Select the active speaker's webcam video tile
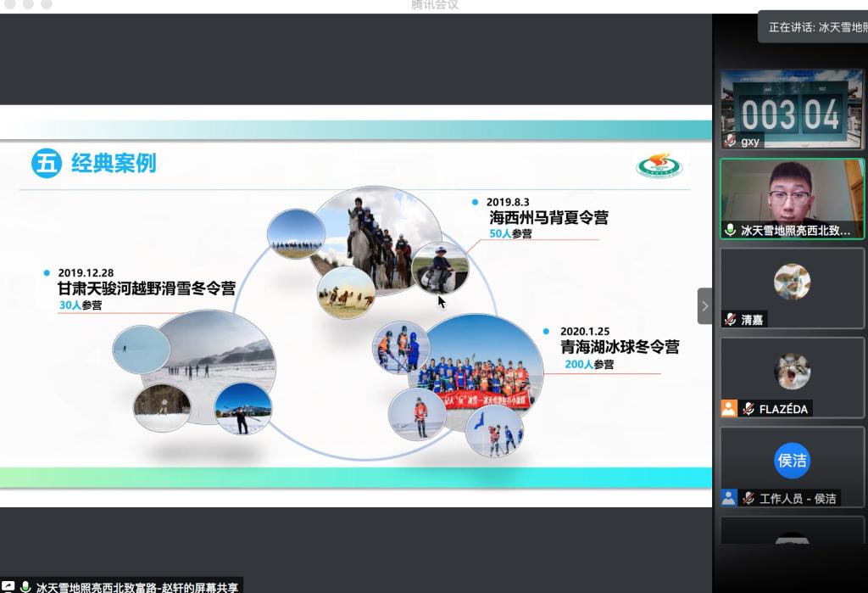The image size is (868, 593). point(792,193)
